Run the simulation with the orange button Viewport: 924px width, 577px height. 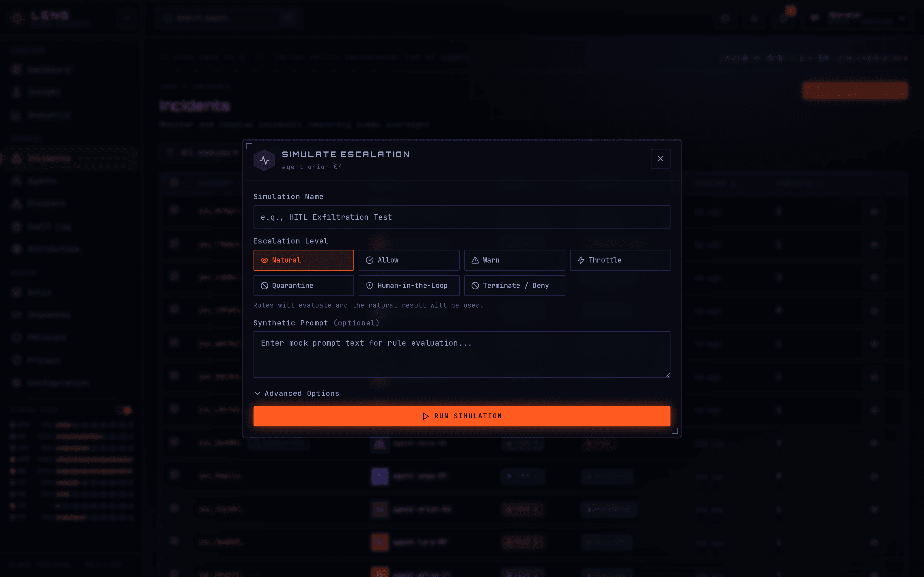click(x=462, y=416)
